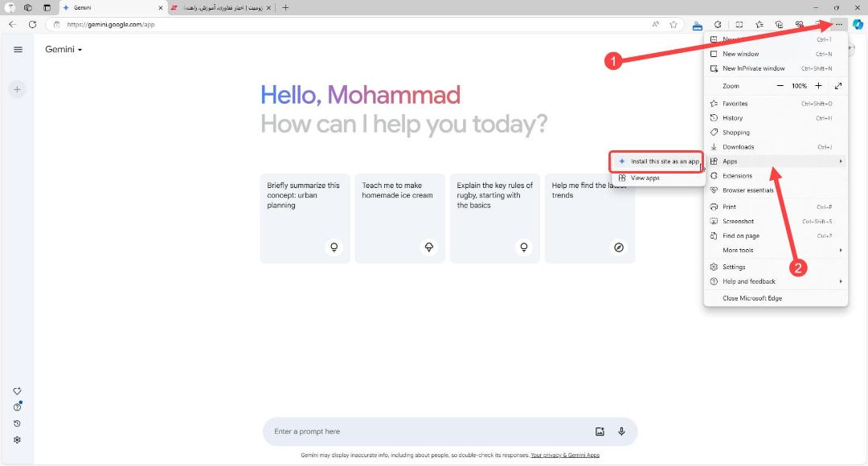The height and width of the screenshot is (466, 868).
Task: Select Print from the menu
Action: pos(776,206)
